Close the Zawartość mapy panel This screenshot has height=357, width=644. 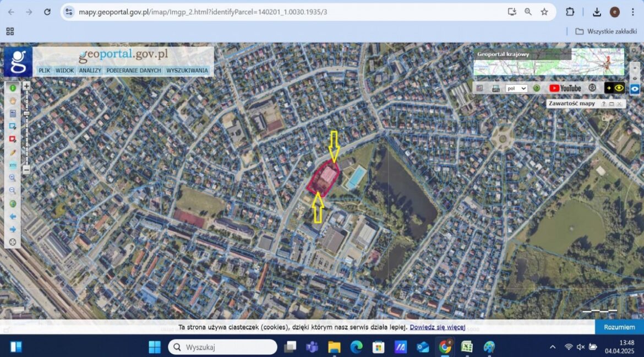[619, 104]
